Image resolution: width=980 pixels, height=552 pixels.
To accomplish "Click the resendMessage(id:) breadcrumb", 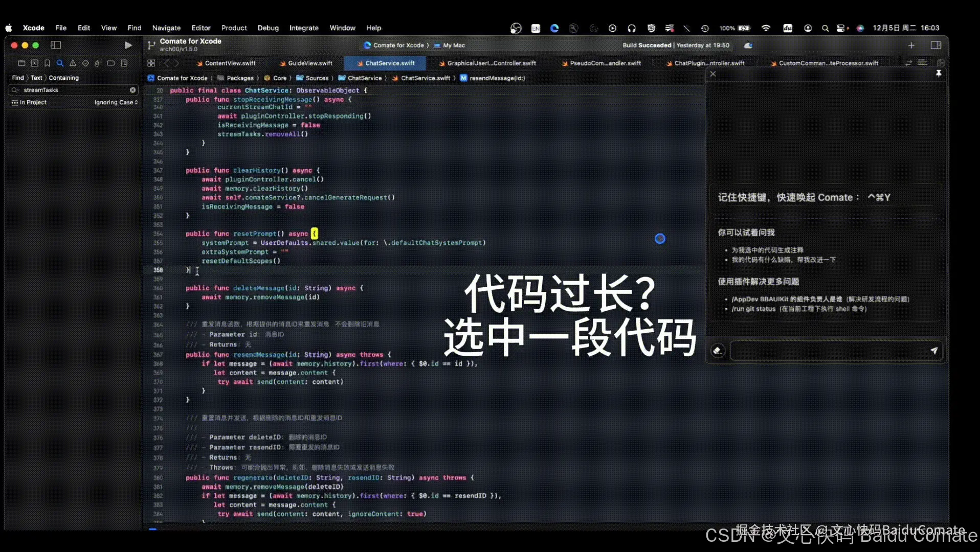I will click(493, 78).
